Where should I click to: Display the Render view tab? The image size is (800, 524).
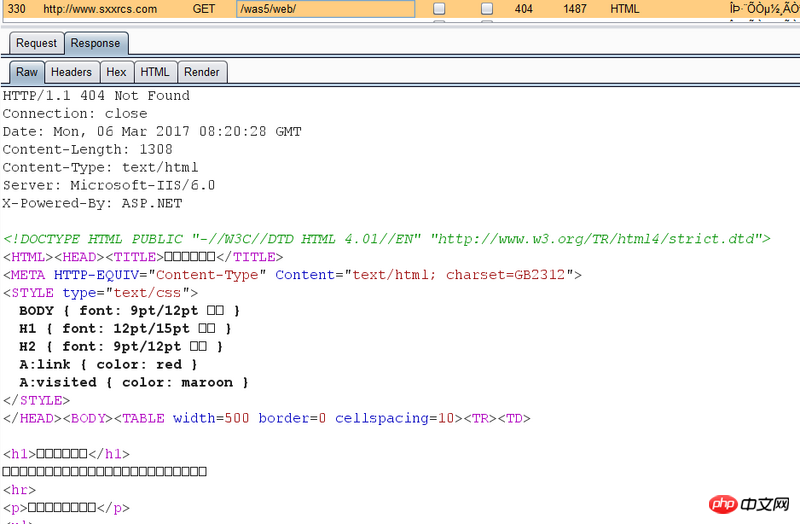[202, 72]
